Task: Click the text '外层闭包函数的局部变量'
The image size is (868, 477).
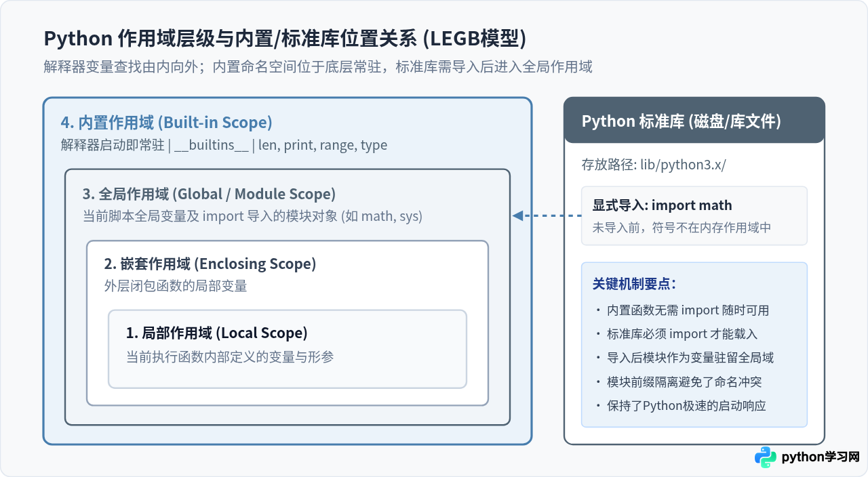Action: [176, 286]
